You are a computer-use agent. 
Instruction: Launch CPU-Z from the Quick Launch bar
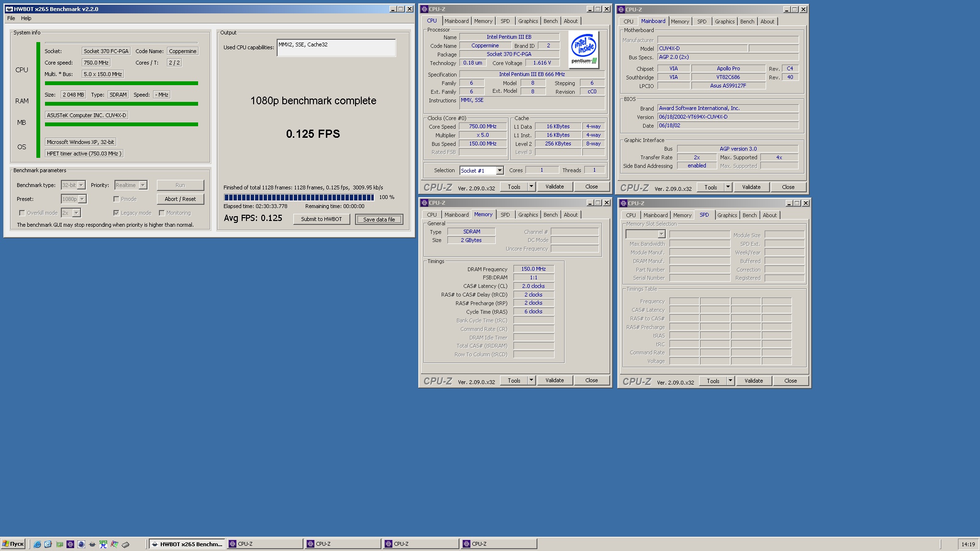click(70, 544)
